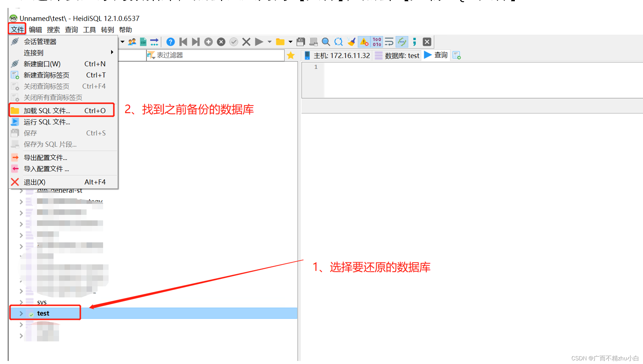Screen dimensions: 643x364
Task: Open the 连接到 submenu
Action: coord(63,53)
